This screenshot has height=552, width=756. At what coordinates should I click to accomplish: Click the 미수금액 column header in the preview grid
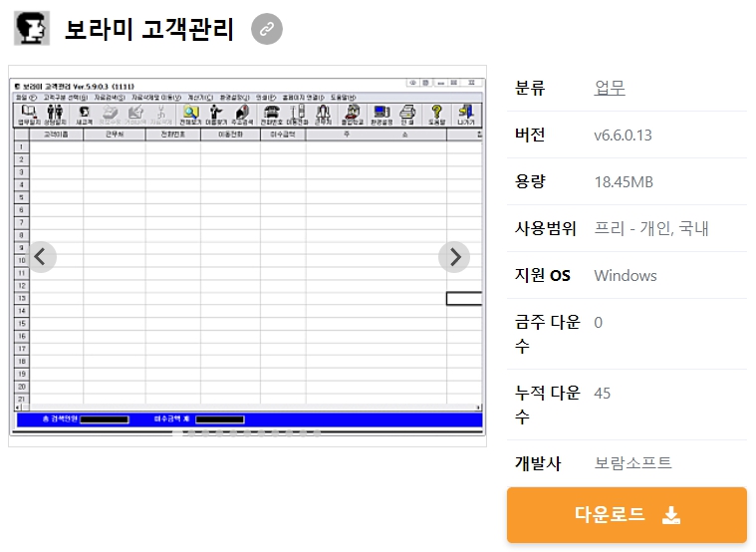(x=283, y=135)
